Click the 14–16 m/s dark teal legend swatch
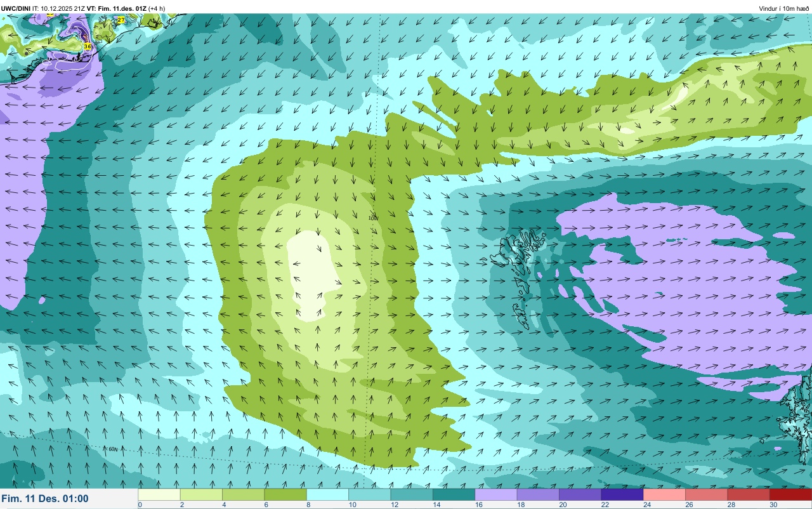The width and height of the screenshot is (812, 509). click(x=454, y=494)
